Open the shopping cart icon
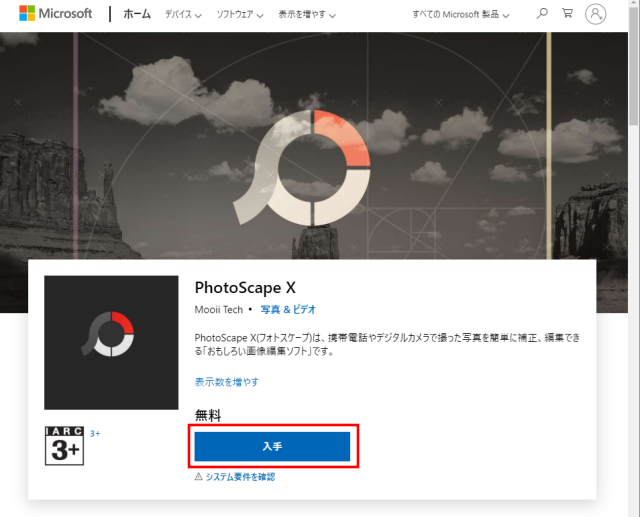 [567, 13]
